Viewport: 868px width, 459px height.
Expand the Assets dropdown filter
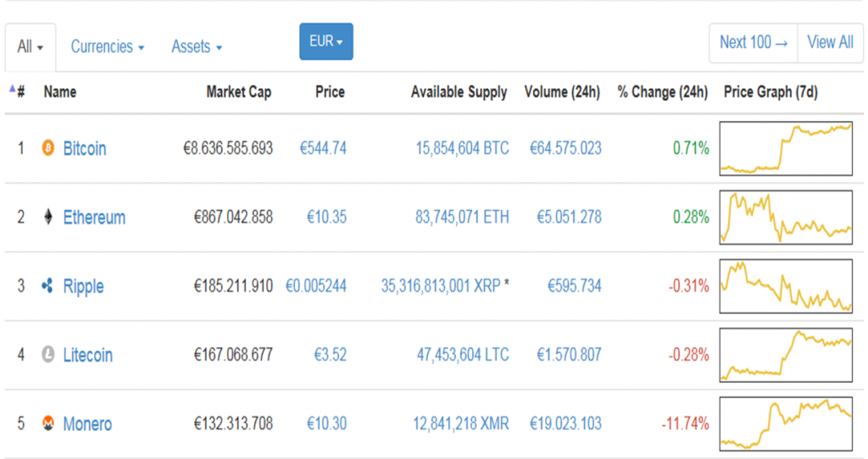click(197, 47)
